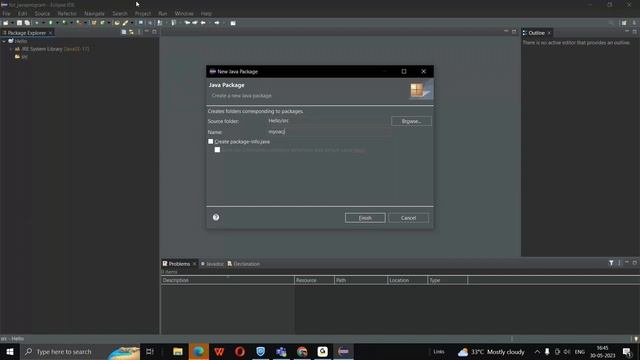The width and height of the screenshot is (640, 360).
Task: Click Link with Editor in Package Explorer
Action: (131, 32)
